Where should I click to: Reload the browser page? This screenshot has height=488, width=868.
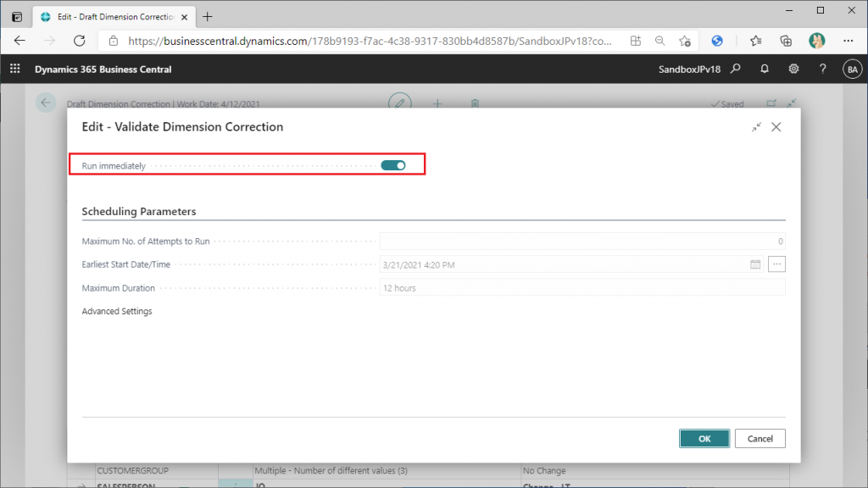[80, 41]
